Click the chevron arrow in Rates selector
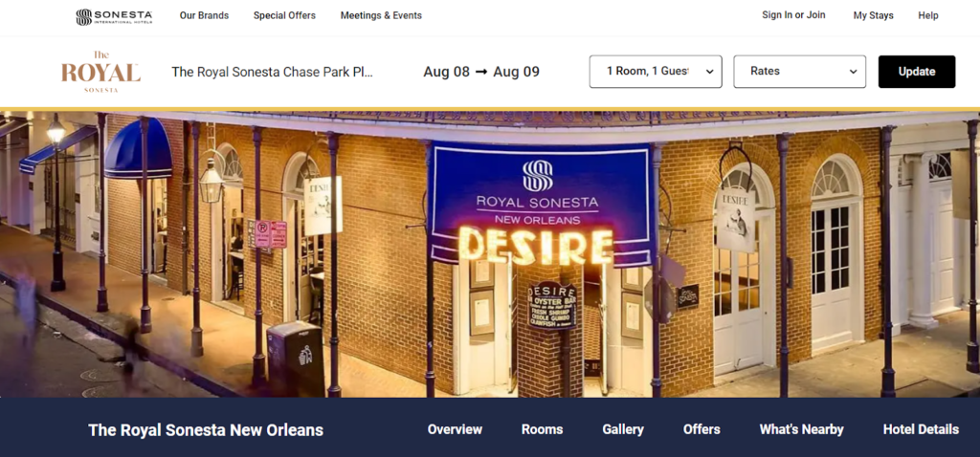The height and width of the screenshot is (457, 980). point(853,72)
